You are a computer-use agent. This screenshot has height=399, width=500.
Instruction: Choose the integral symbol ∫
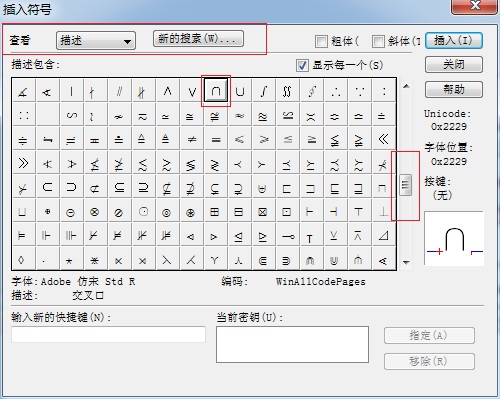tap(264, 91)
